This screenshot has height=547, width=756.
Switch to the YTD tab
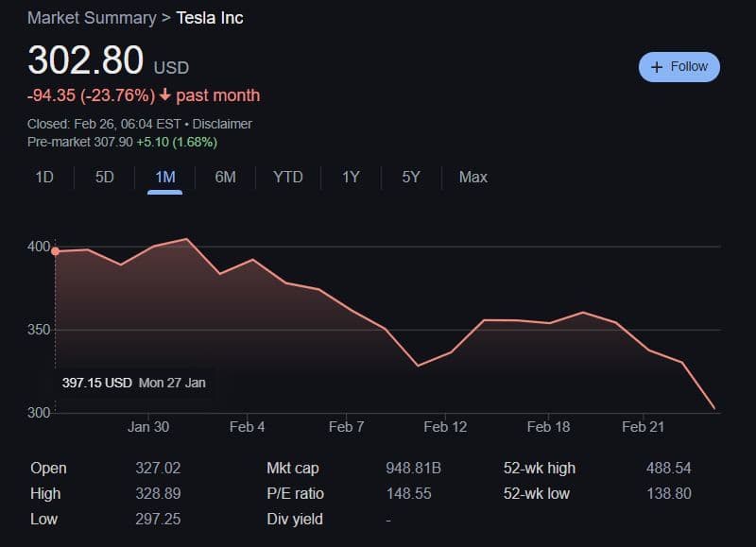tap(287, 177)
